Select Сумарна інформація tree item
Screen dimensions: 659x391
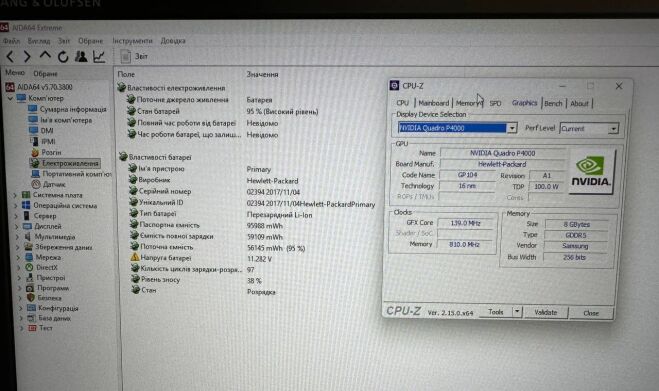point(67,109)
